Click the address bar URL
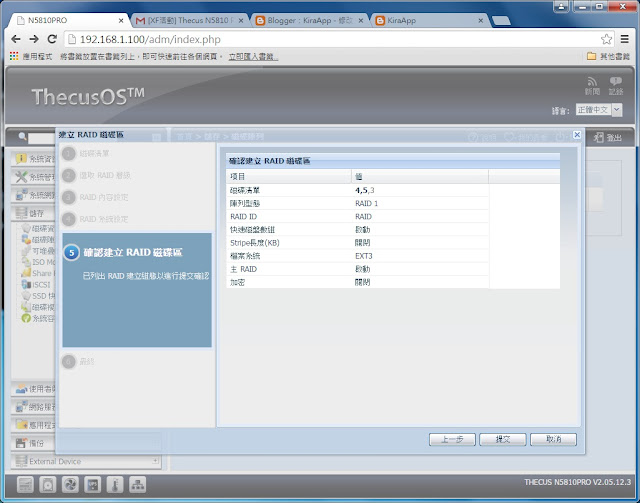Screen dimensions: 640x503 (x=150, y=39)
